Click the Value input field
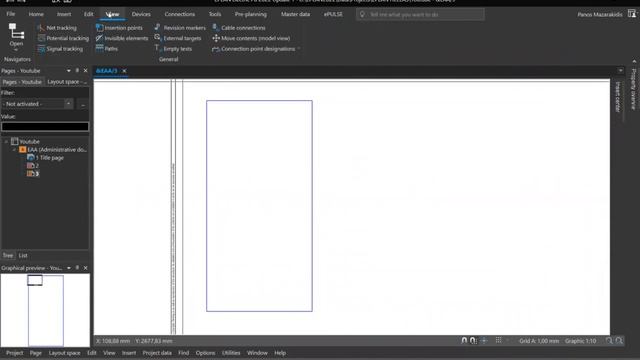Viewport: 640px width, 360px height. click(45, 127)
